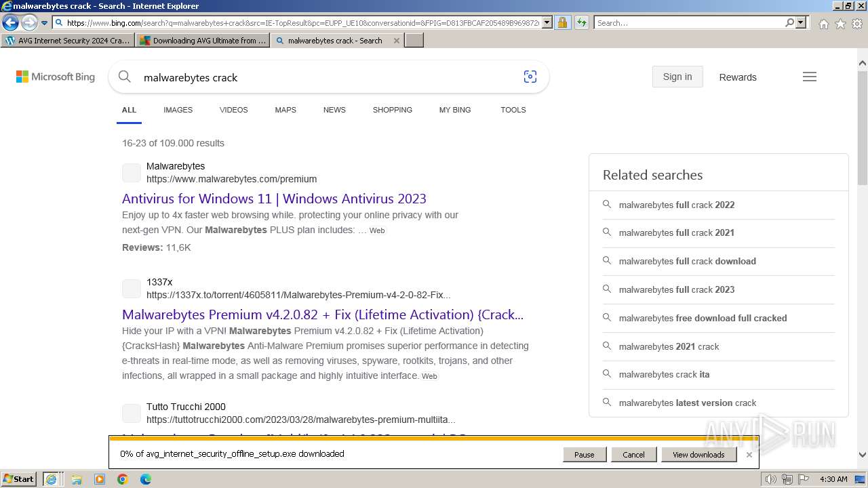Screen dimensions: 868x488
Task: Click the page scrollbar down arrow
Action: pos(863,455)
